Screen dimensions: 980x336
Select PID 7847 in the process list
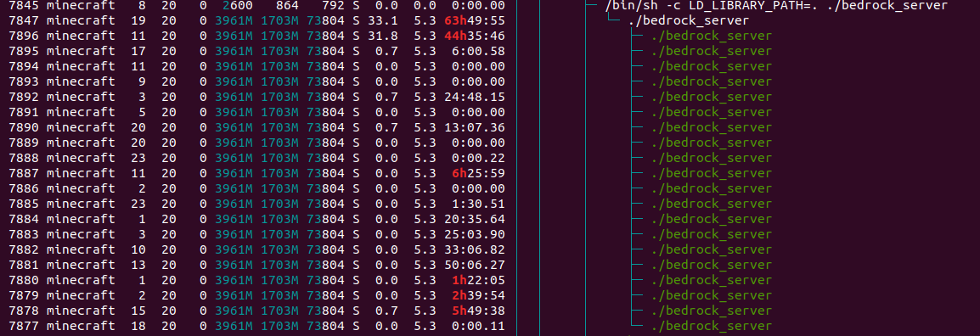click(x=25, y=20)
